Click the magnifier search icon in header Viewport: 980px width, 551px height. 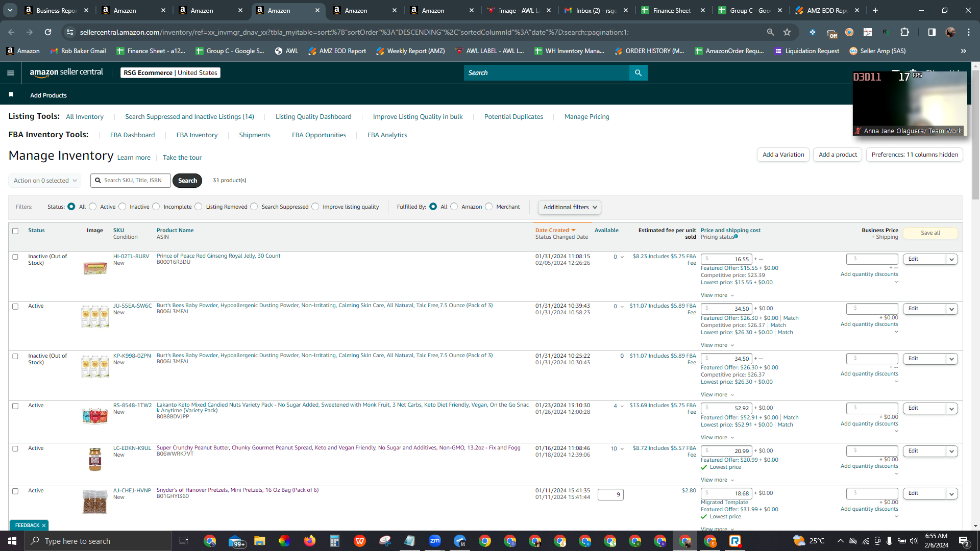point(638,73)
